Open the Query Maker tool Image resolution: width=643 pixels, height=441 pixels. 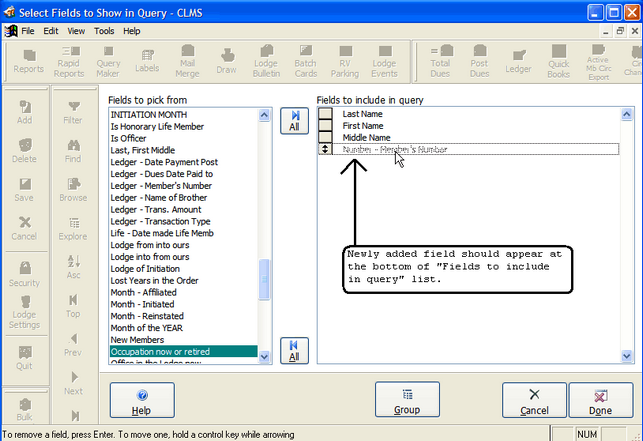(x=108, y=60)
